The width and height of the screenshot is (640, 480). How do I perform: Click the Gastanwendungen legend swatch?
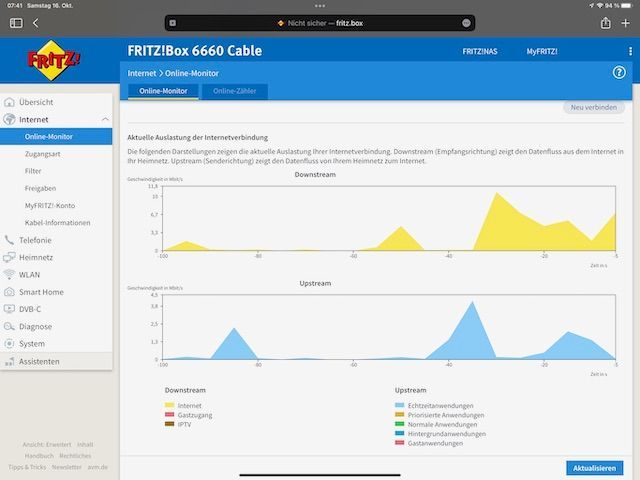coord(400,443)
